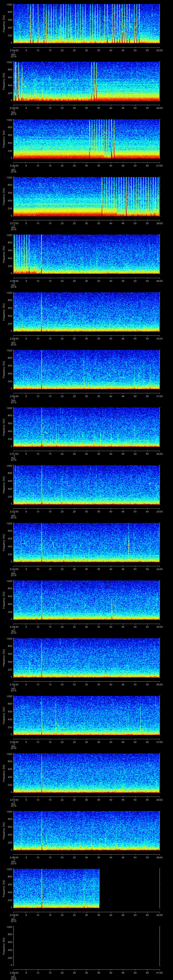173x980 pixels.
Task: Select the spectrogram panel beginning at 2:26:00
Action: coord(86,139)
